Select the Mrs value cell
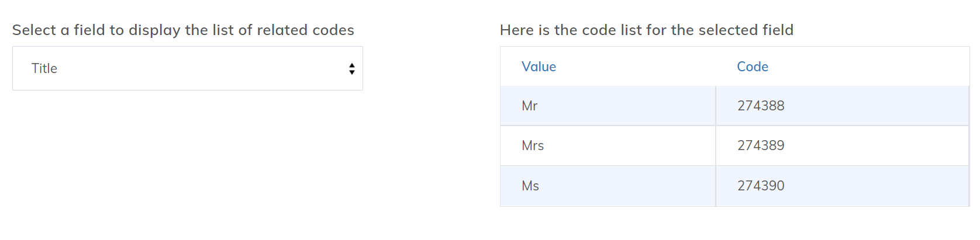This screenshot has height=240, width=980. 532,145
